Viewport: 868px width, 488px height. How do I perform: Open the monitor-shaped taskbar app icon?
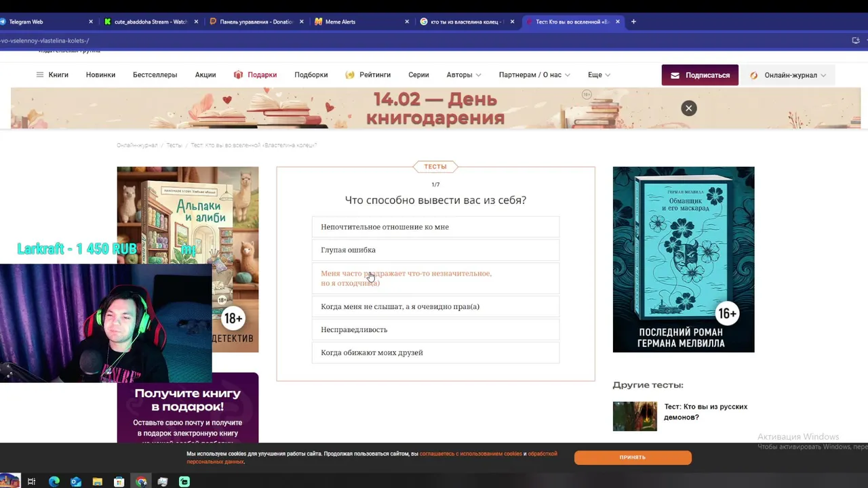163,482
